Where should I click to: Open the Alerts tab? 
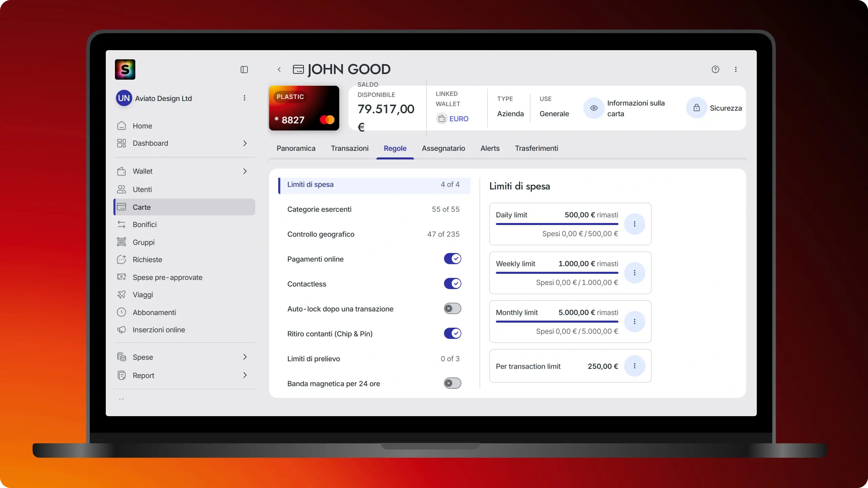pyautogui.click(x=490, y=148)
